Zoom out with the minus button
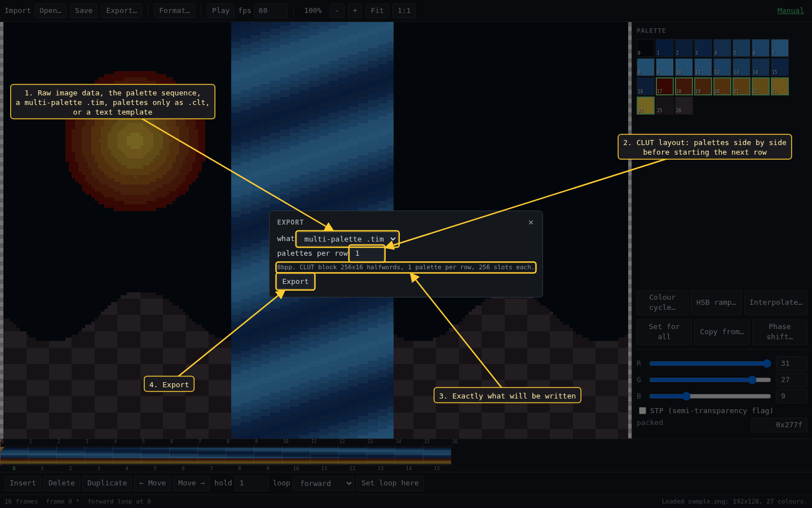This screenshot has width=812, height=508. click(337, 11)
